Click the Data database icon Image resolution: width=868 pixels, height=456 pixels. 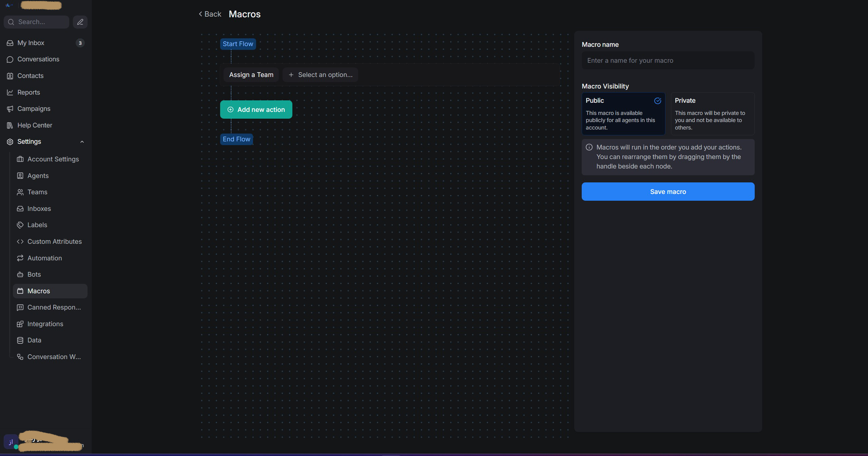(x=20, y=340)
